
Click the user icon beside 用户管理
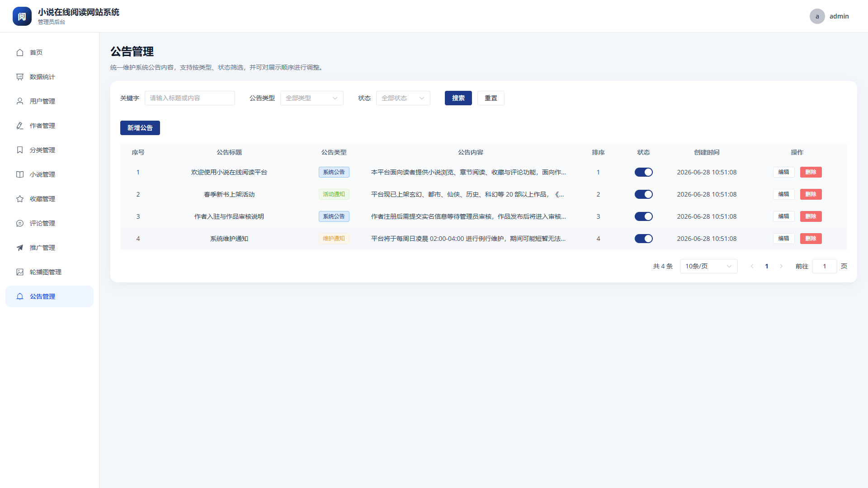(x=20, y=101)
